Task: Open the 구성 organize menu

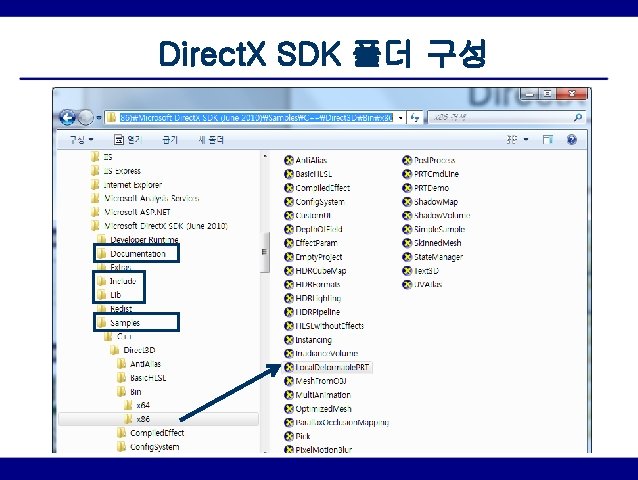Action: [81, 140]
